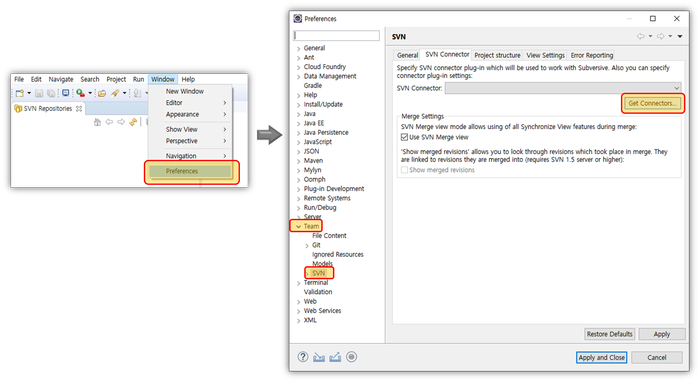Select Ignored Resources in the tree
The width and height of the screenshot is (700, 382).
338,254
